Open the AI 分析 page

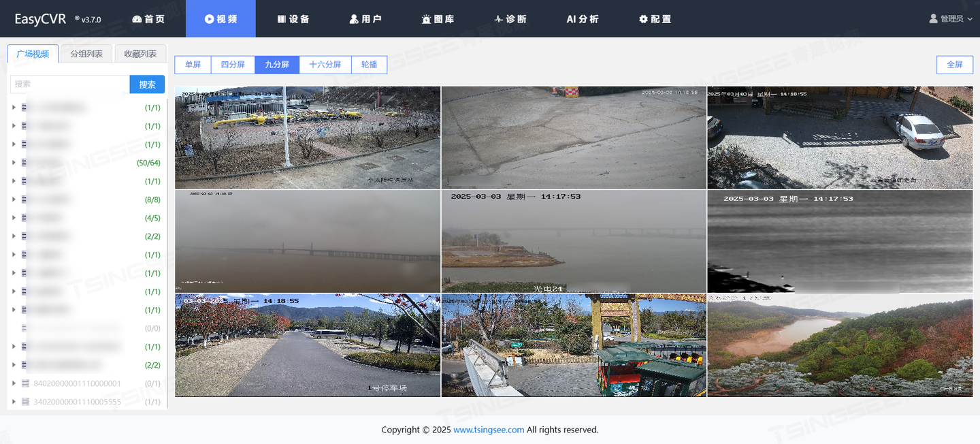click(x=582, y=19)
